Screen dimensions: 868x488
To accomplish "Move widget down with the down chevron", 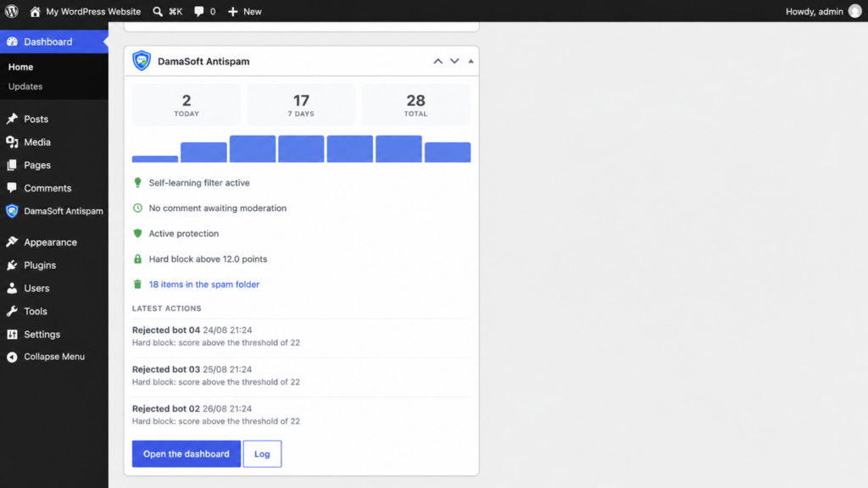I will pos(454,61).
